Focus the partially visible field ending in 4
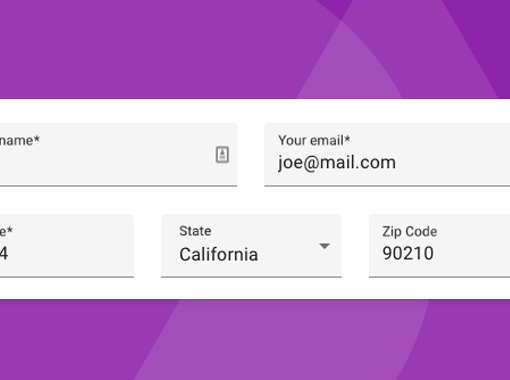The height and width of the screenshot is (380, 510). coord(67,246)
